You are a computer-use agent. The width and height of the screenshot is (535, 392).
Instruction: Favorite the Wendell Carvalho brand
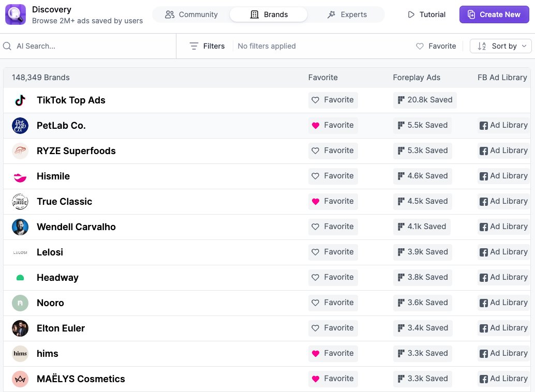point(333,227)
